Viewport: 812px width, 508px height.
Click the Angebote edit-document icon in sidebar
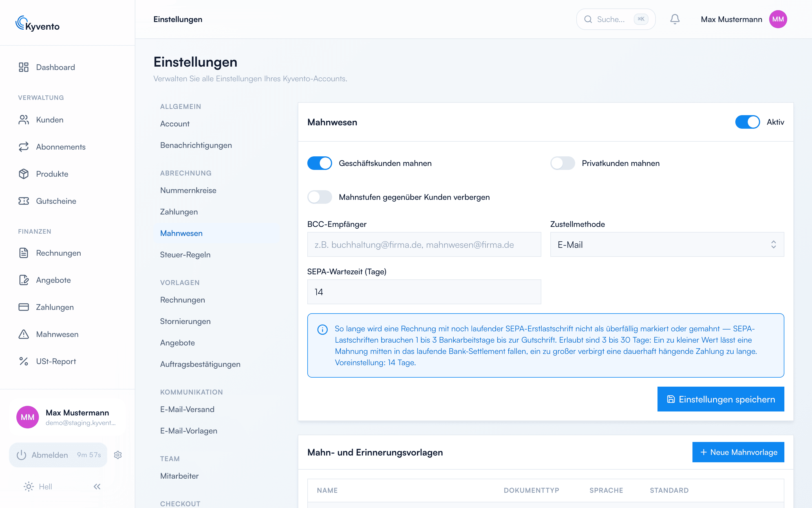pos(23,280)
